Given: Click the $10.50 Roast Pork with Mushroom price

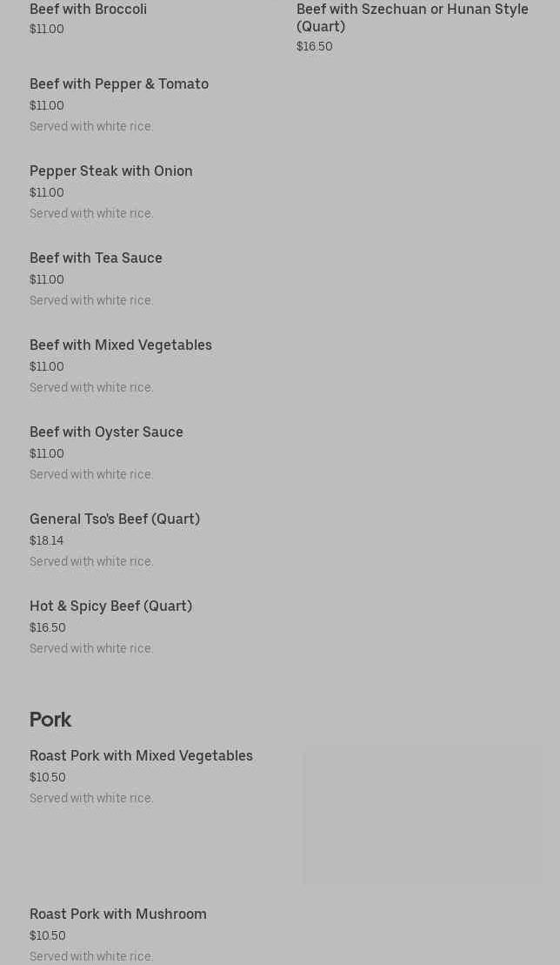Looking at the screenshot, I should tap(48, 936).
